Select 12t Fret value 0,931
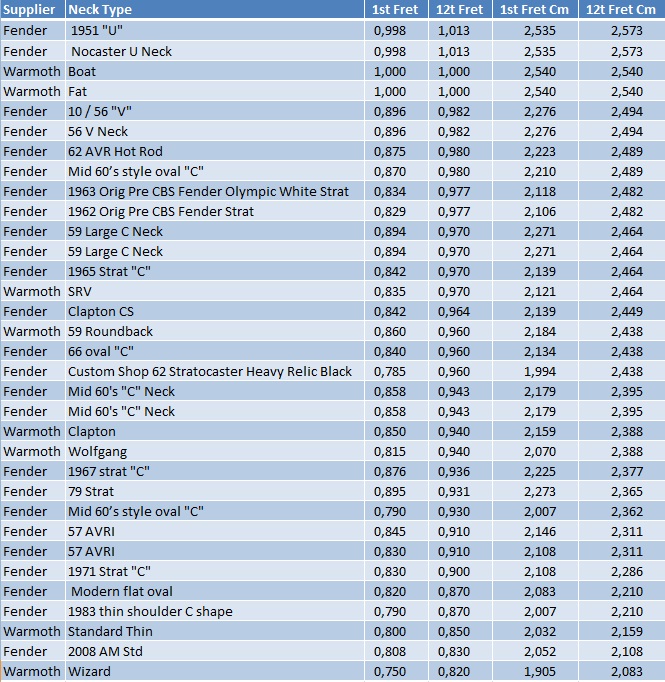 pos(460,491)
